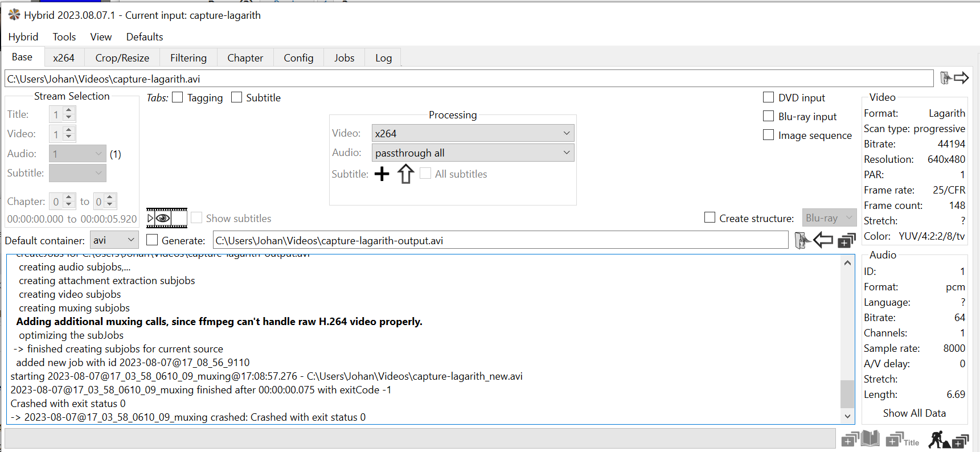980x452 pixels.
Task: Click the output file browse icon
Action: 802,240
